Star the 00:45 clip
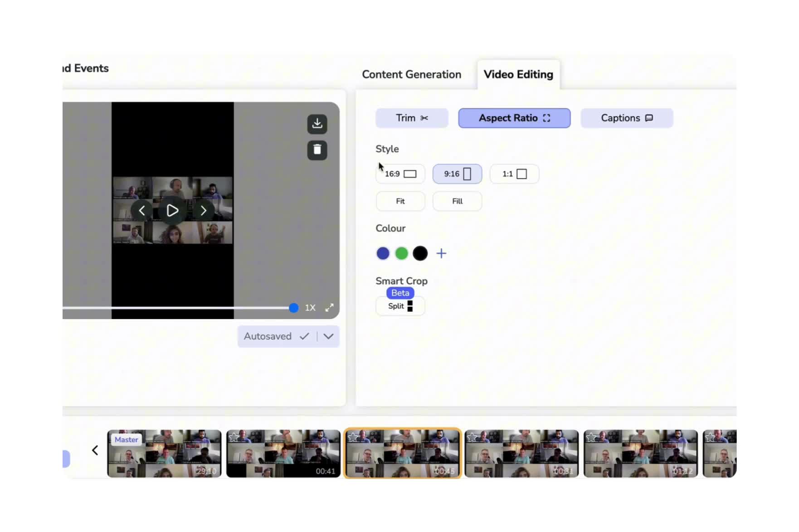Viewport: 799px width, 532px height. tap(353, 437)
